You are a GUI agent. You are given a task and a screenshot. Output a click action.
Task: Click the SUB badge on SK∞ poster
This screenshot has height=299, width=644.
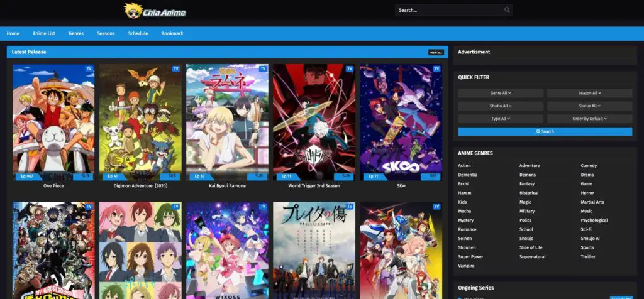[x=432, y=177]
